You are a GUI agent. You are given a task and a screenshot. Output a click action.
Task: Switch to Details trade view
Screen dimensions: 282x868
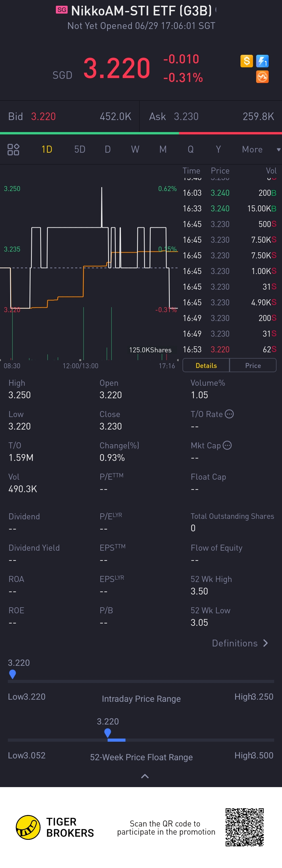pyautogui.click(x=206, y=366)
